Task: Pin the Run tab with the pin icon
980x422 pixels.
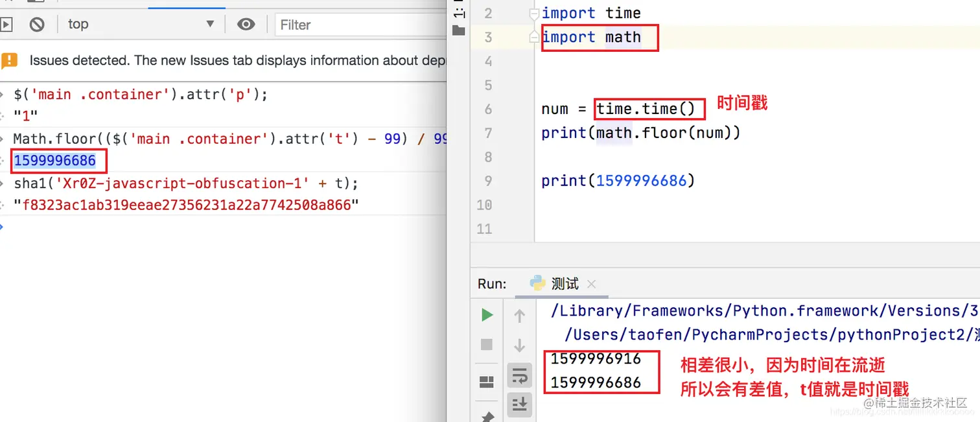Action: coord(487,416)
